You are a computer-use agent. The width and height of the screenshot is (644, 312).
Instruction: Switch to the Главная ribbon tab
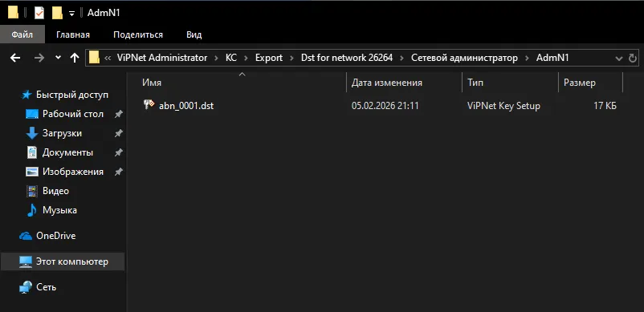click(73, 34)
